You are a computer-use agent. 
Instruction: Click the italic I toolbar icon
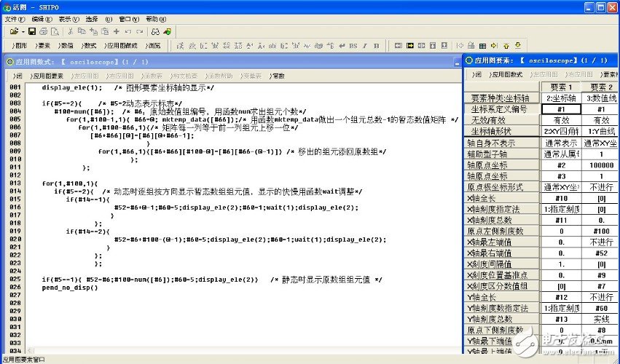pyautogui.click(x=364, y=46)
